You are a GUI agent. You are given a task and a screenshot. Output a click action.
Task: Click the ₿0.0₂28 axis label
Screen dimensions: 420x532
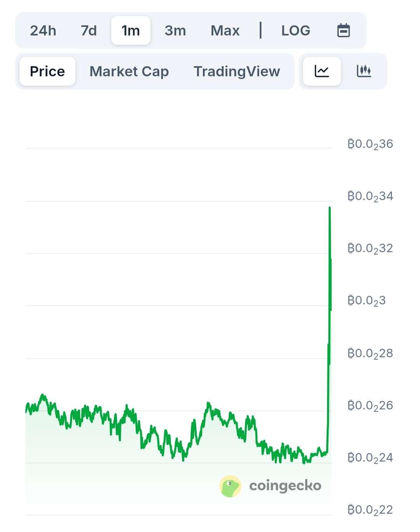tap(370, 353)
